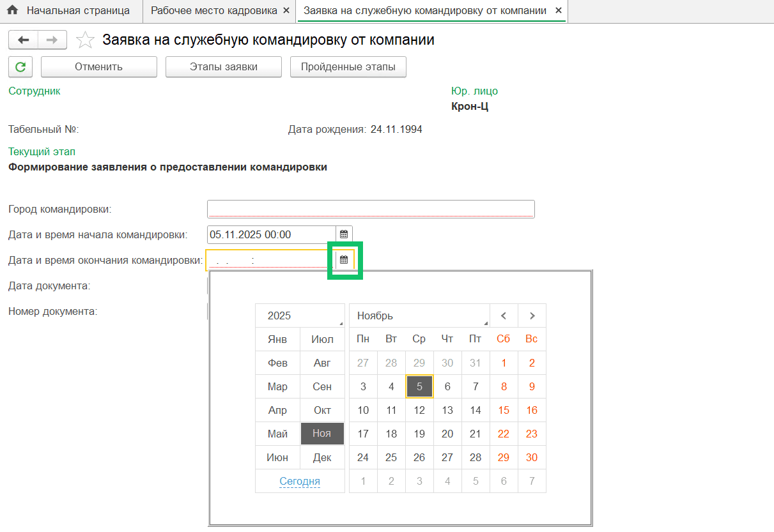Switch to Начальная страница tab
774x532 pixels.
coord(77,11)
